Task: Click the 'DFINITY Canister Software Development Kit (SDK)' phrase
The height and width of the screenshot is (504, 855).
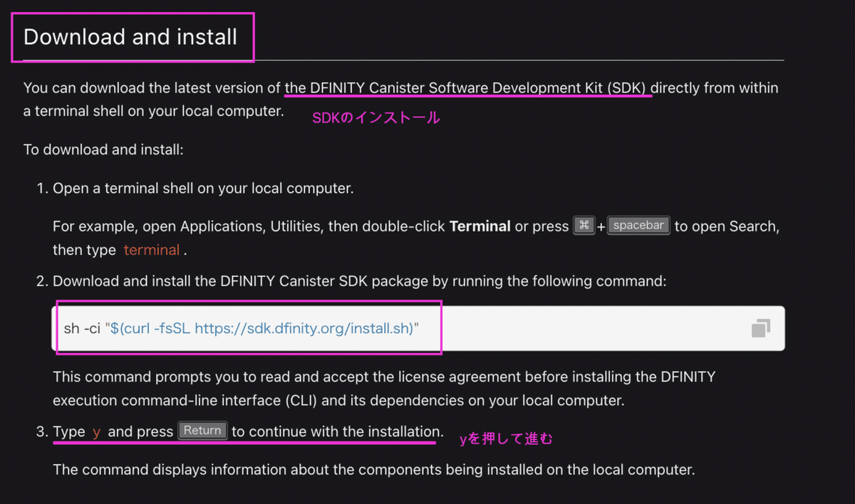Action: click(x=477, y=88)
